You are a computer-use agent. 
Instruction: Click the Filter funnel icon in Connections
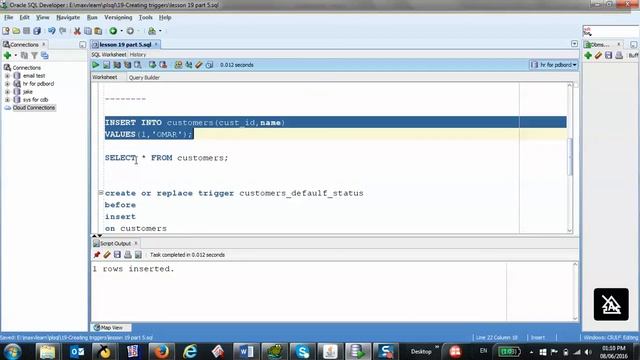click(x=34, y=56)
